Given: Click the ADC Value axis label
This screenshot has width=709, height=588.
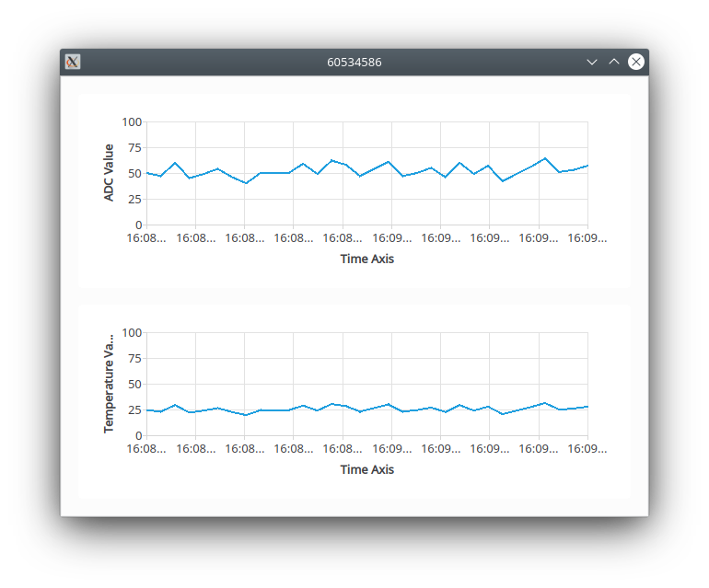Looking at the screenshot, I should coord(109,173).
